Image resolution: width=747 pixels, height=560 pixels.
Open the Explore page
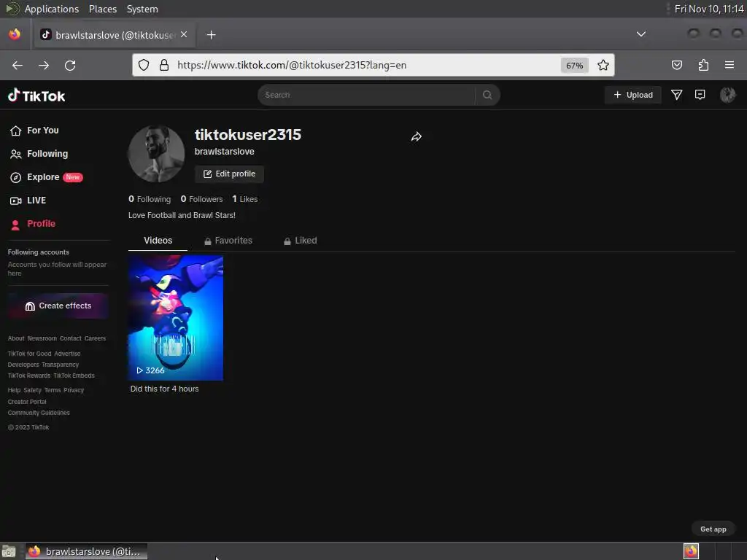click(46, 177)
